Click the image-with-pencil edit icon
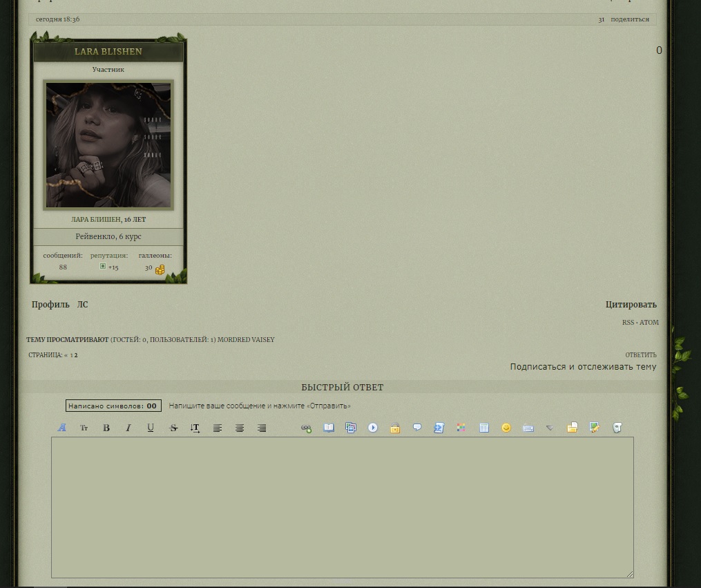This screenshot has width=701, height=588. click(x=595, y=428)
